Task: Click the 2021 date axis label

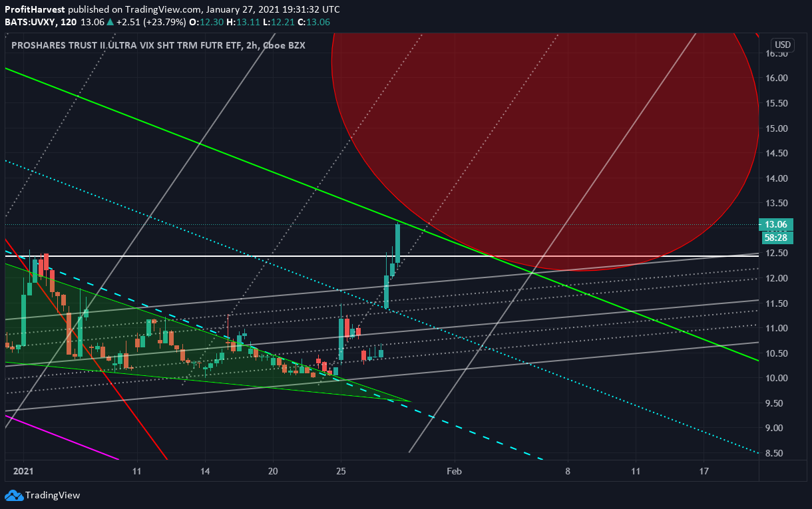Action: (x=23, y=471)
